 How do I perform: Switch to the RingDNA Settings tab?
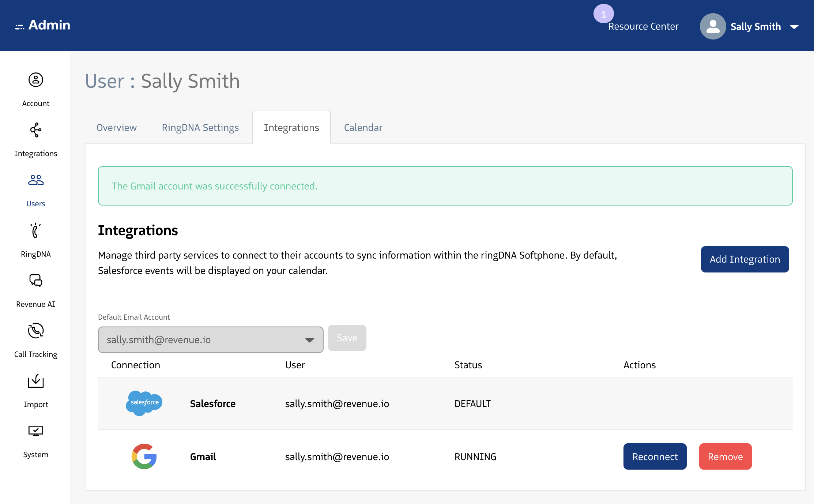point(200,127)
